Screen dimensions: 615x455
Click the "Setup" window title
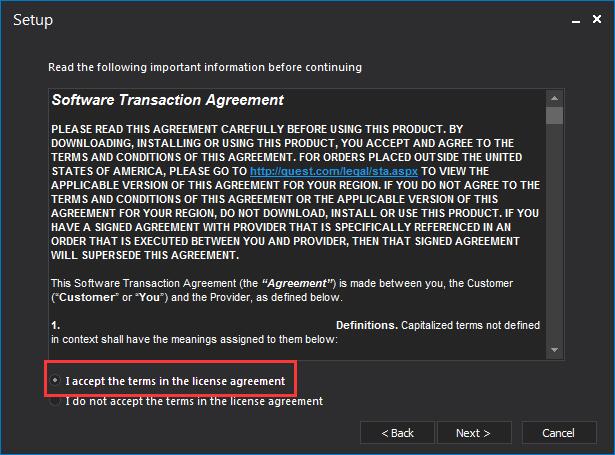(x=33, y=20)
